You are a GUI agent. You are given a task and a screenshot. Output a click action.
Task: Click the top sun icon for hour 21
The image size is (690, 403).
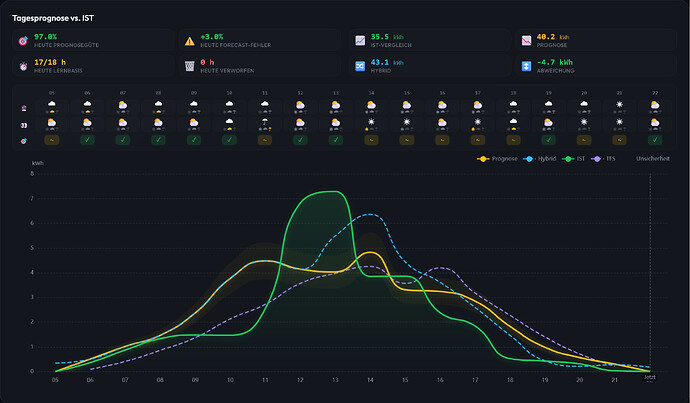[x=620, y=104]
